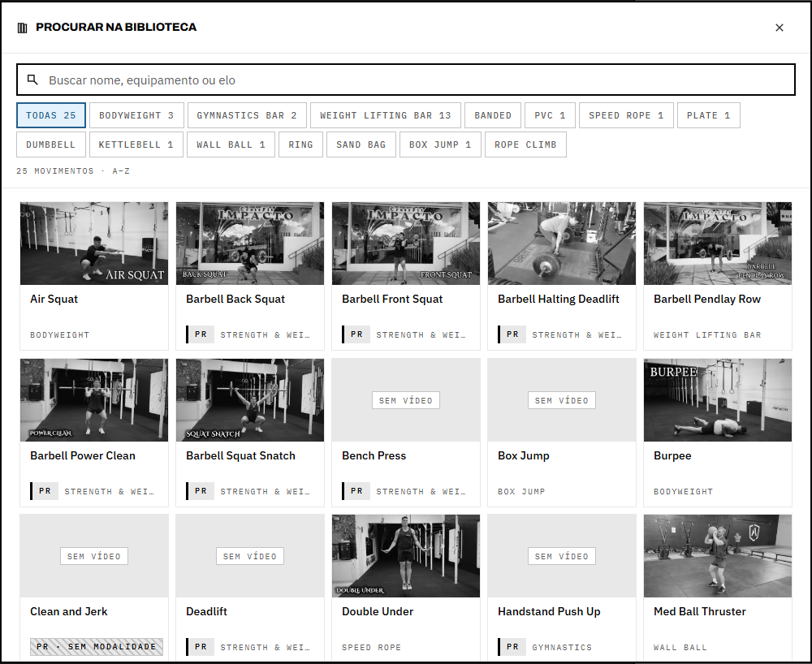Open the Burpee video thumbnail
This screenshot has width=812, height=664.
click(x=718, y=400)
